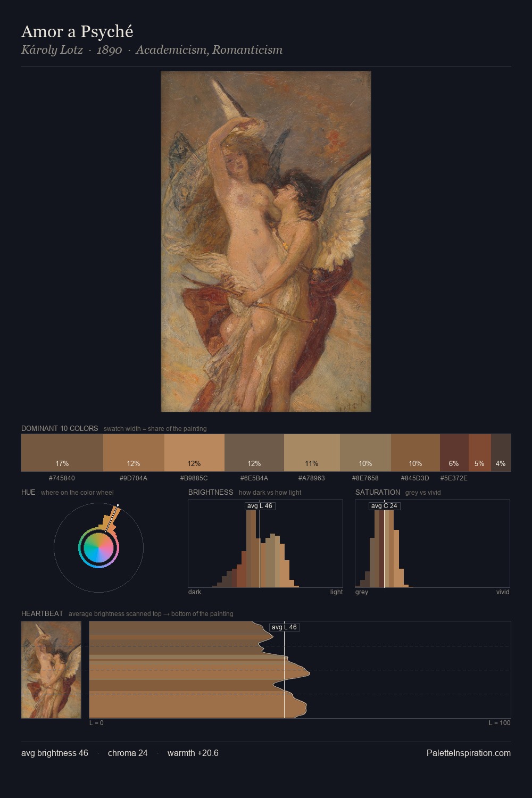Click 'where on the color wheel' caption

coord(77,493)
